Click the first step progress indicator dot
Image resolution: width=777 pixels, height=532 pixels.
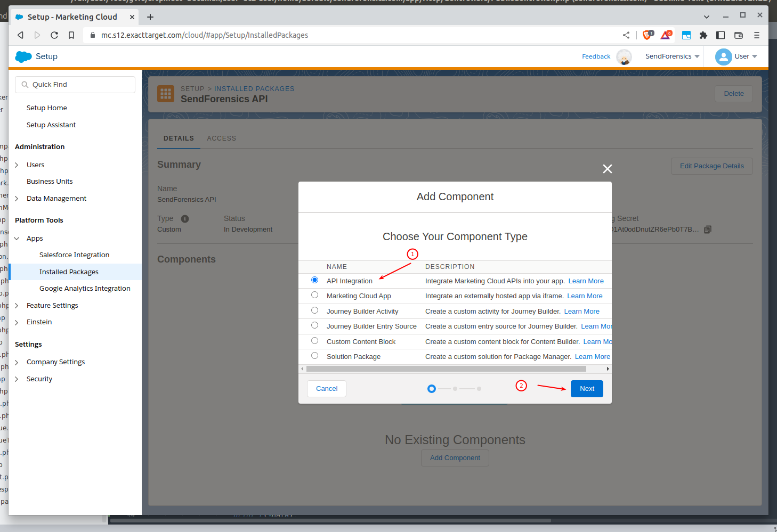tap(432, 389)
